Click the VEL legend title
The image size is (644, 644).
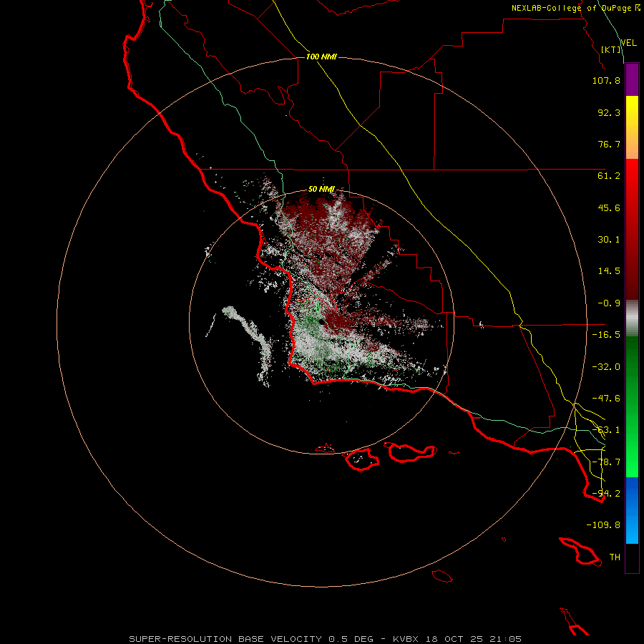tap(629, 42)
